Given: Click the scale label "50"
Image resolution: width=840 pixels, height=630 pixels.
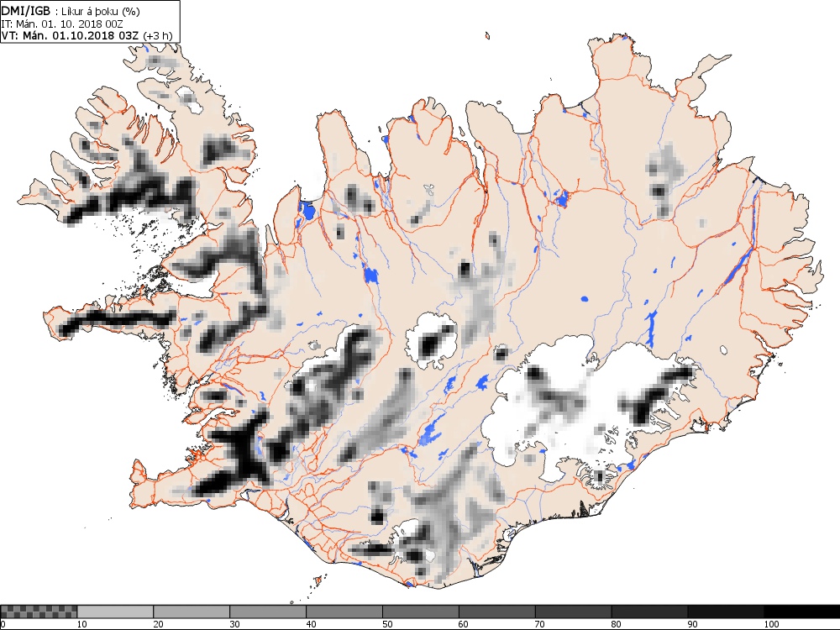Looking at the screenshot, I should [x=387, y=624].
